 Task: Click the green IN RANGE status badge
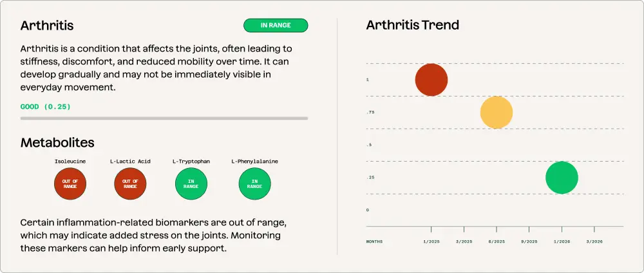pos(276,26)
